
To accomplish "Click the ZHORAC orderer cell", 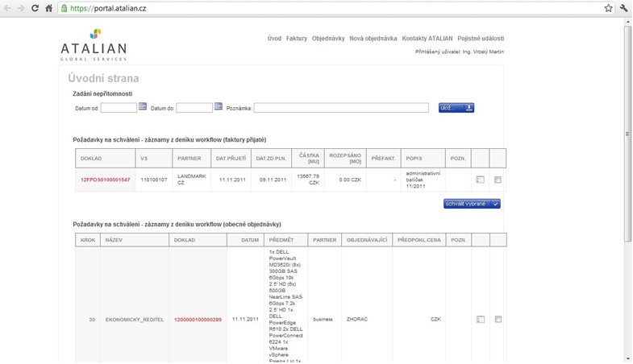I will coord(357,319).
